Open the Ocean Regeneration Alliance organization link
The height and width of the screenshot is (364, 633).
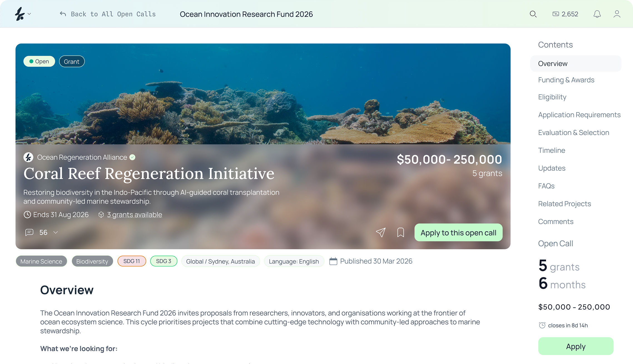82,157
